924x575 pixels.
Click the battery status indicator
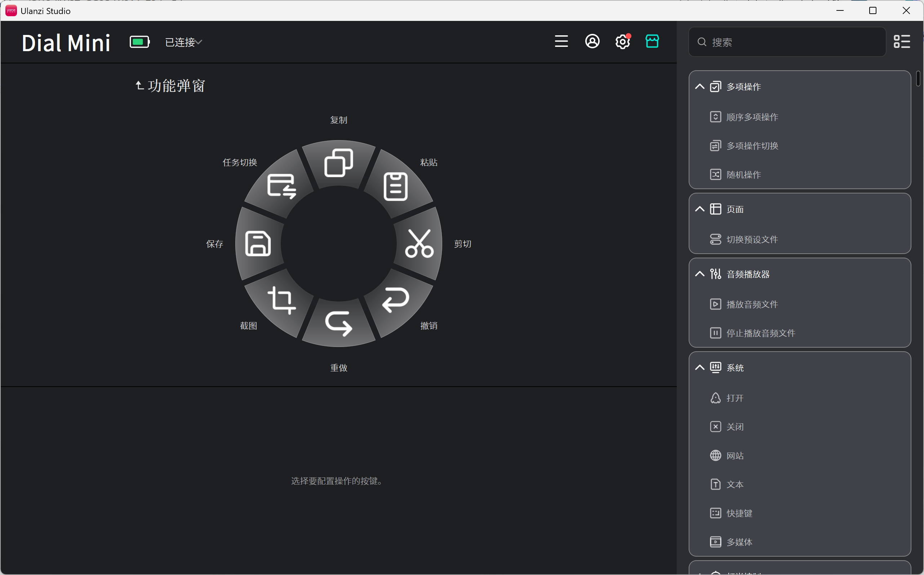139,42
